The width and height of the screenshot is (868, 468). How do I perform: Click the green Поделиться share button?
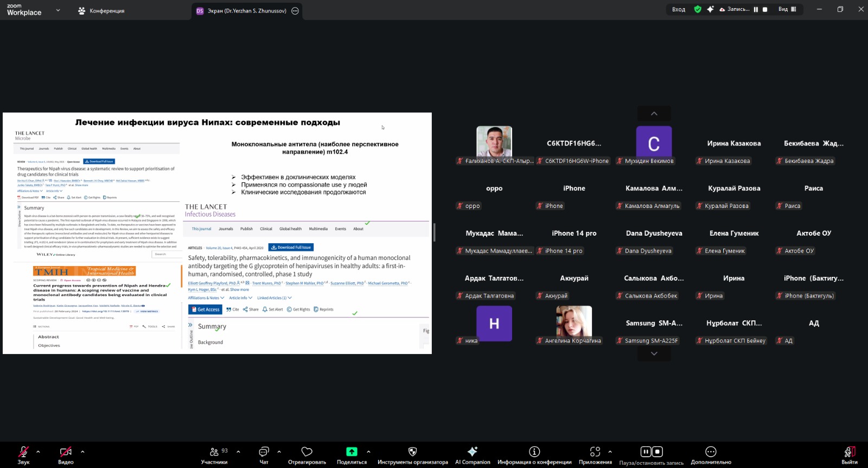352,452
